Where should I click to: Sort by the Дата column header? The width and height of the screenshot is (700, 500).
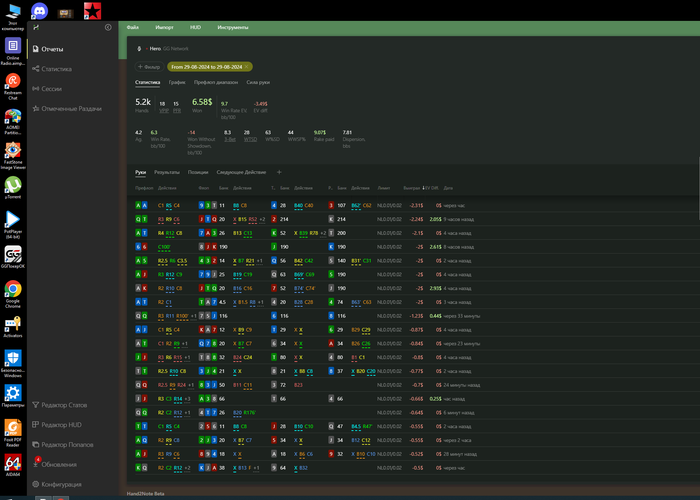pyautogui.click(x=448, y=188)
